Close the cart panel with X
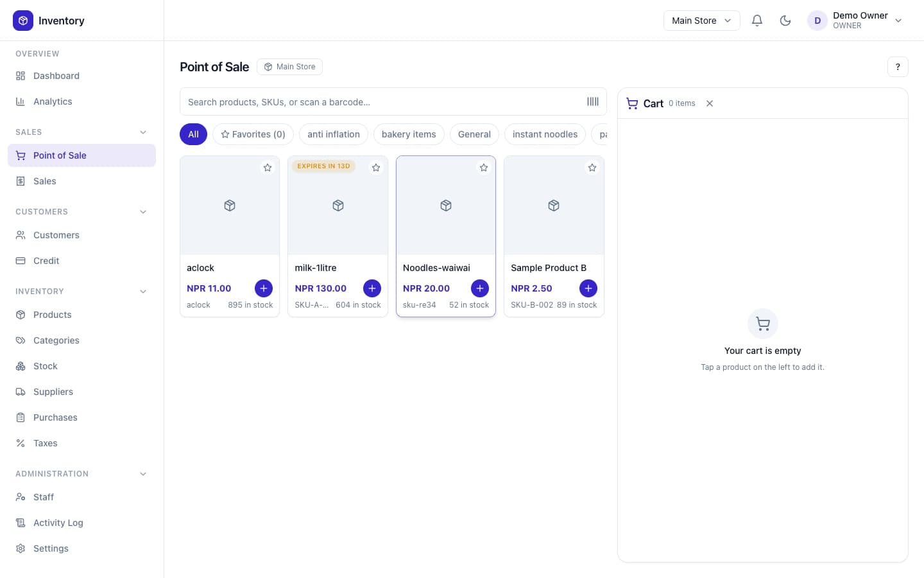 (710, 103)
